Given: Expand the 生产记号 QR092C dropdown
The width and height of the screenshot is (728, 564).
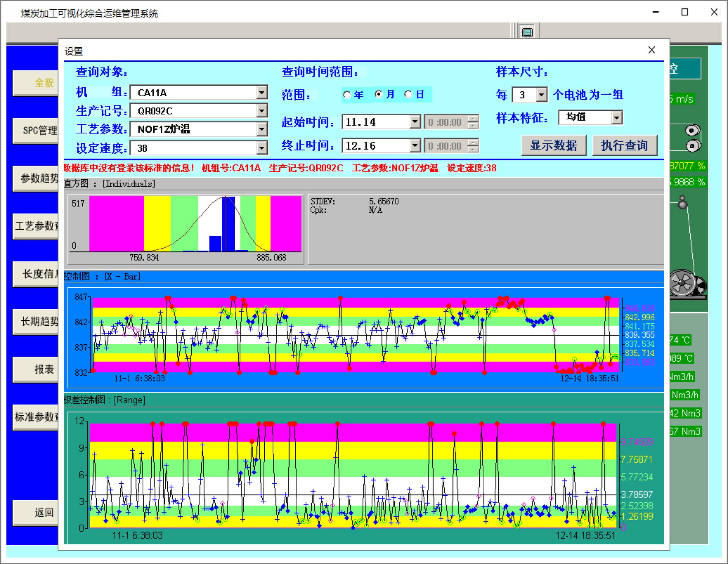Looking at the screenshot, I should (x=262, y=111).
